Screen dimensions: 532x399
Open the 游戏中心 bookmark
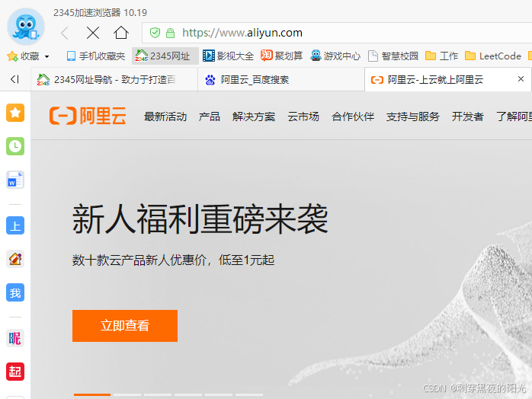click(335, 56)
